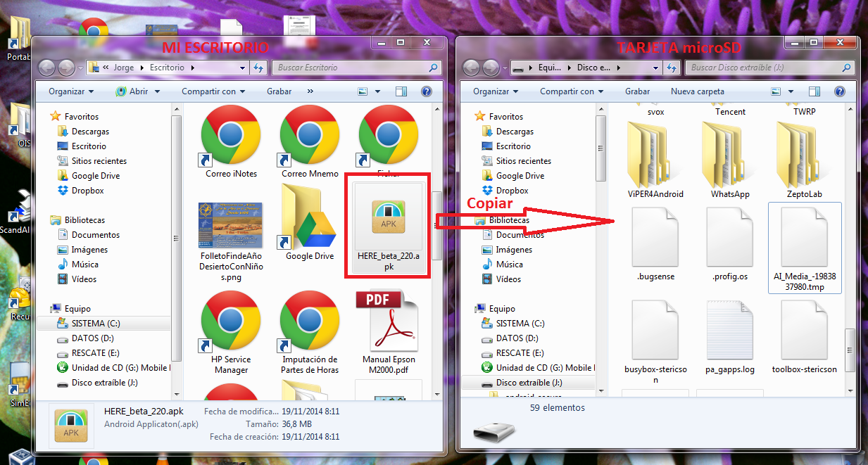Toggle preview pane in Disco extraíble window
The width and height of the screenshot is (868, 465).
coord(814,91)
